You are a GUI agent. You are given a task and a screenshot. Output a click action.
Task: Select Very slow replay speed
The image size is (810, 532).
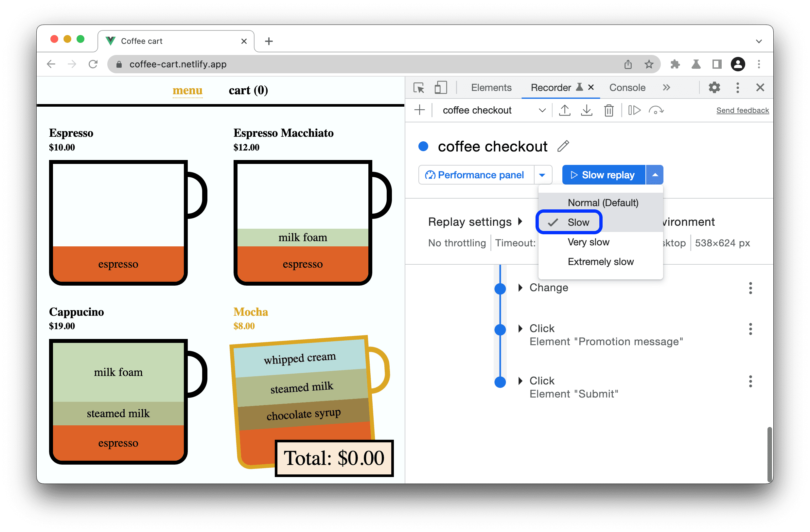(x=589, y=242)
